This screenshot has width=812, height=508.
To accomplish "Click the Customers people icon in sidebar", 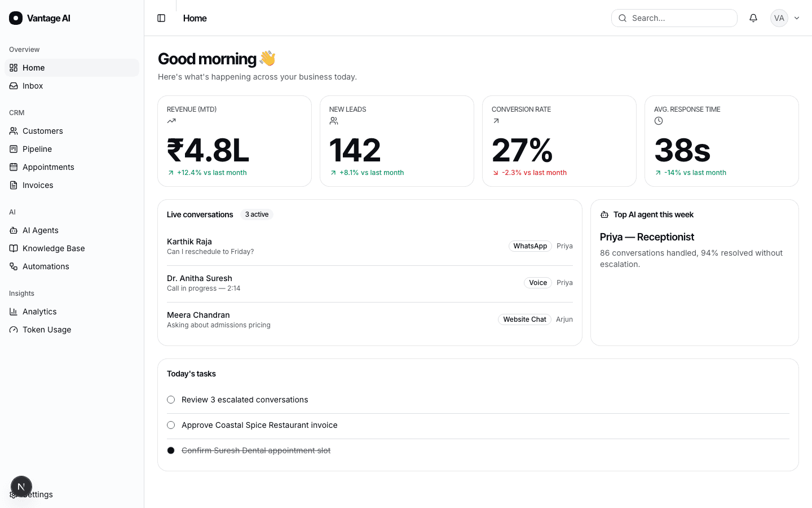I will coord(14,131).
